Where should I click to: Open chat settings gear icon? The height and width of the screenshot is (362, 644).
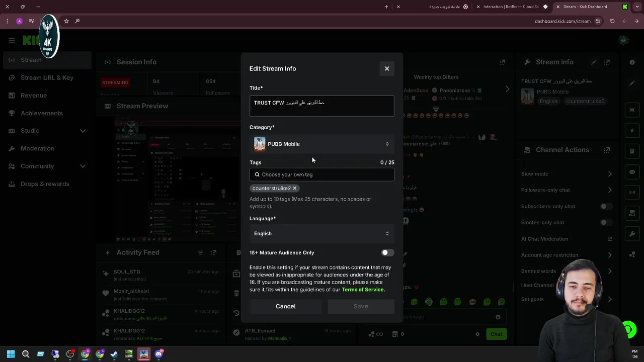click(477, 334)
